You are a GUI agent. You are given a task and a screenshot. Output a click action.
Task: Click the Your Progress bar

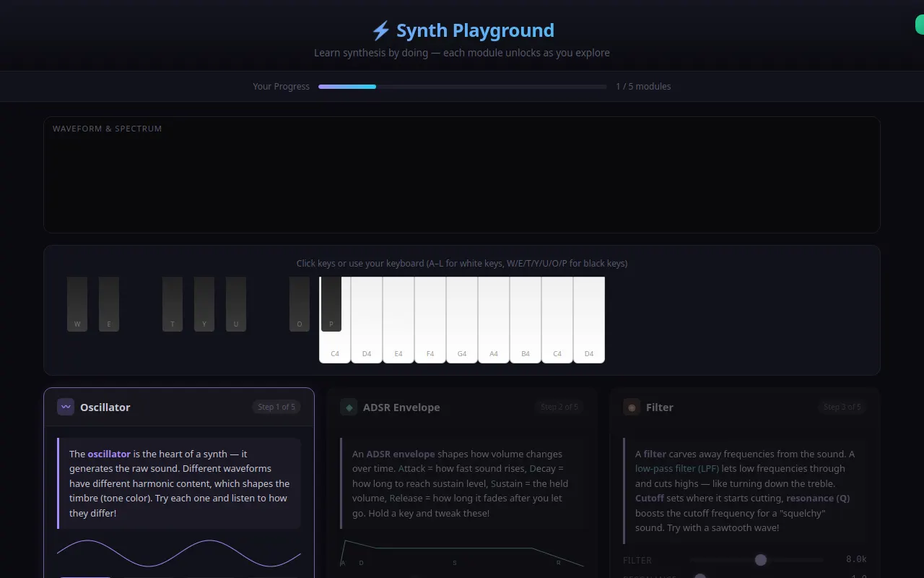[x=463, y=87]
